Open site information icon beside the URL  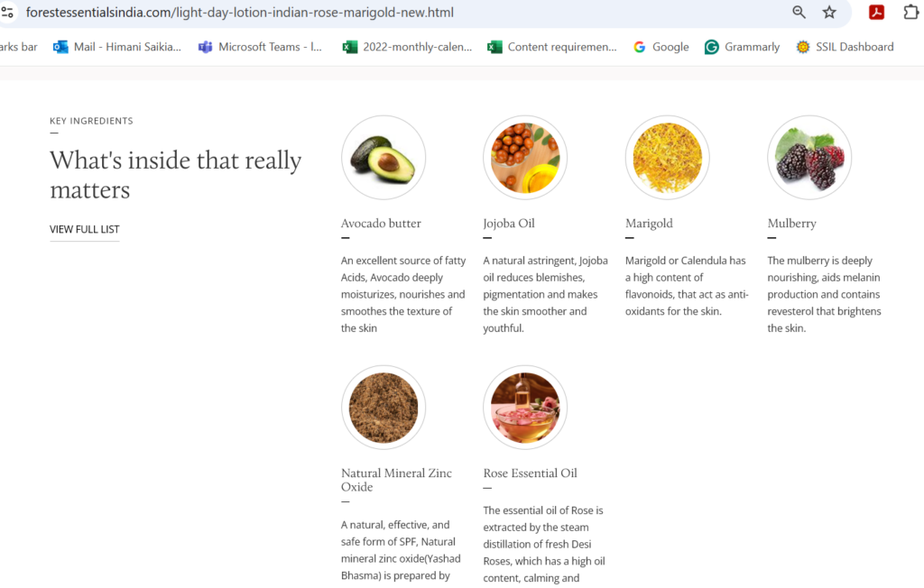[x=7, y=13]
